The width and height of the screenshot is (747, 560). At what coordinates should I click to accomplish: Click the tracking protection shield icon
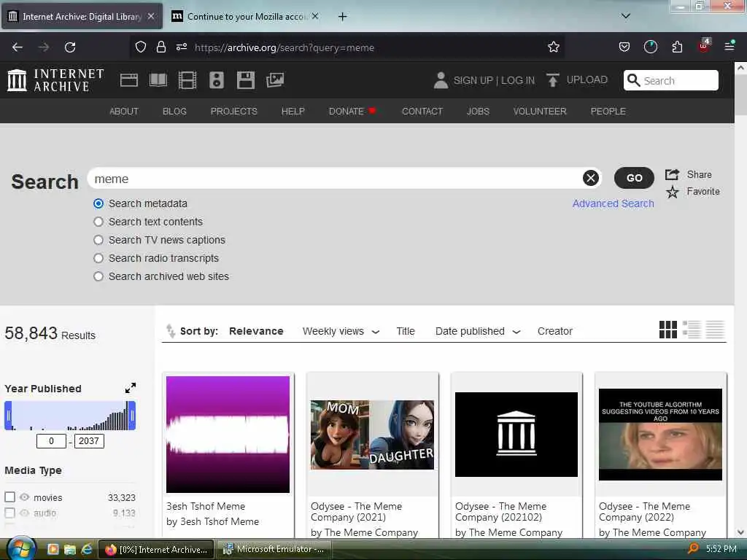pos(141,47)
